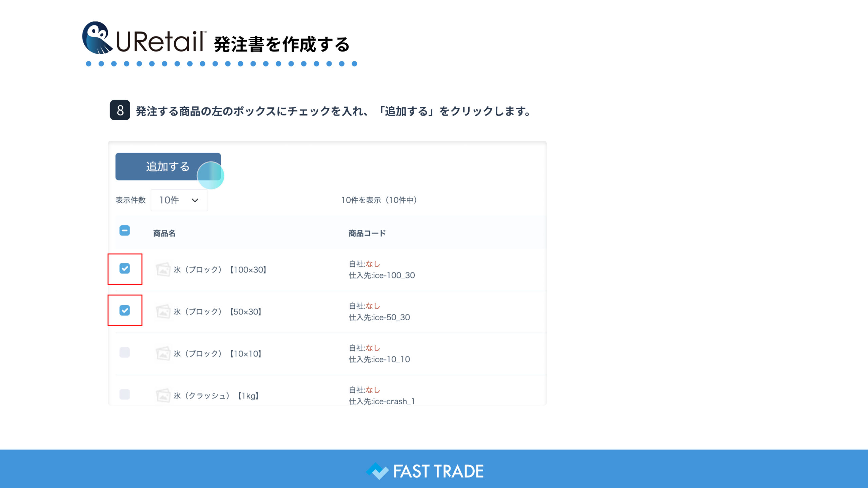Click the 商品コード column header
The image size is (868, 488).
click(367, 233)
